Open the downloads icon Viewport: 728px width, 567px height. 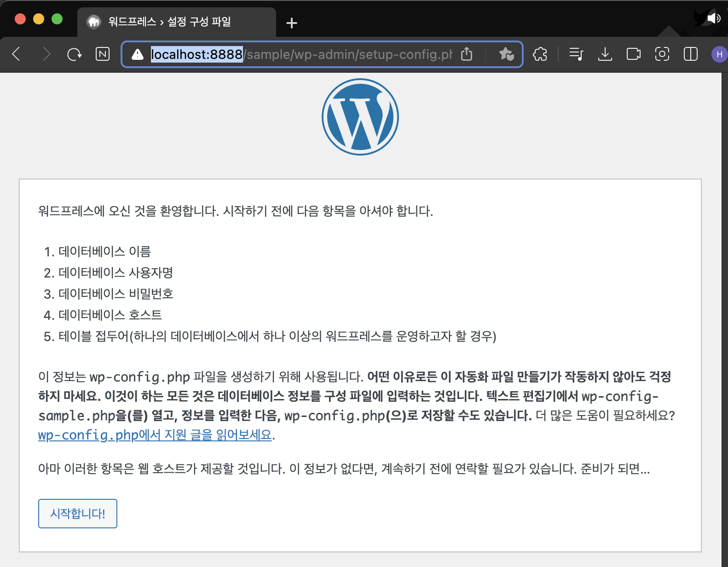(x=605, y=54)
